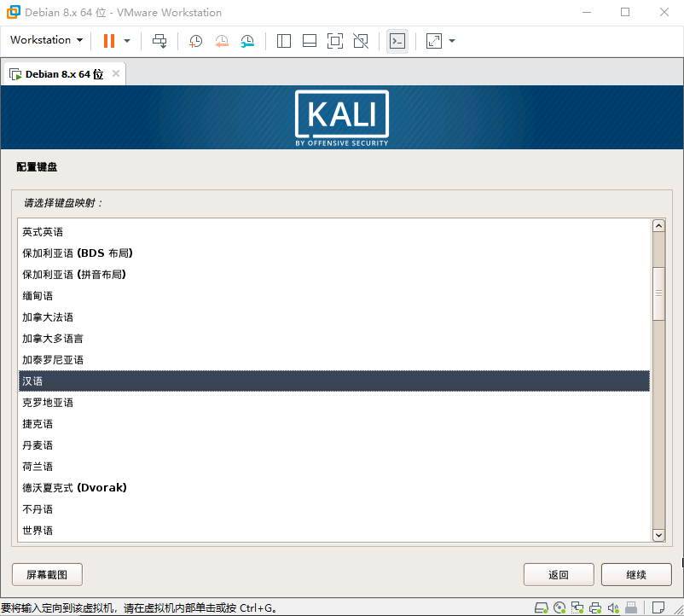
Task: Select 保加利亚语 (BDS 布局) layout
Action: click(x=334, y=253)
